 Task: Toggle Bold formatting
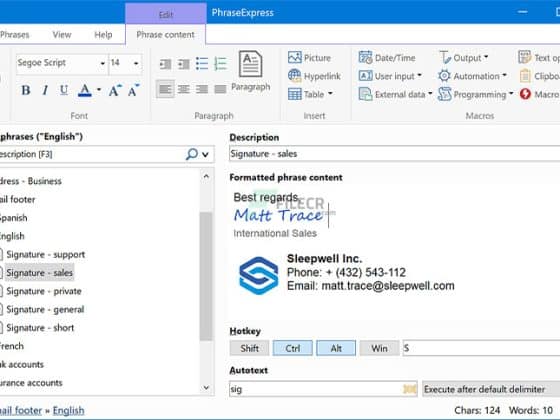pos(26,90)
